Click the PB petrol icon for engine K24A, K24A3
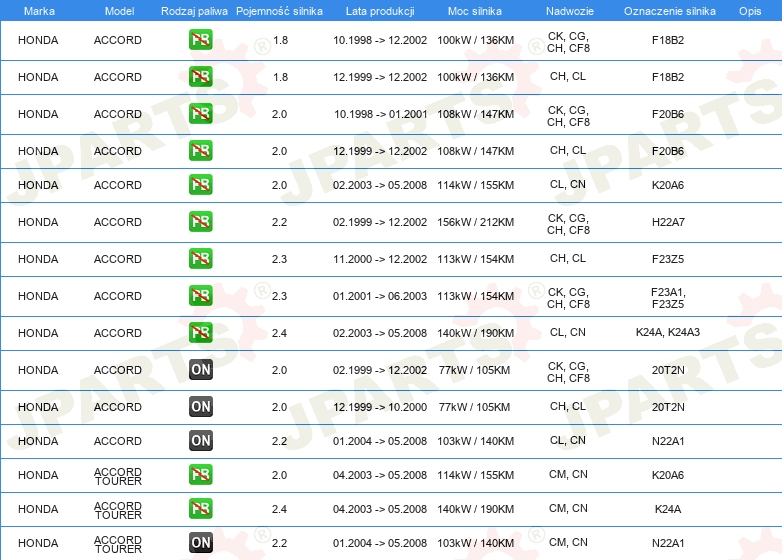The image size is (782, 560). point(200,333)
